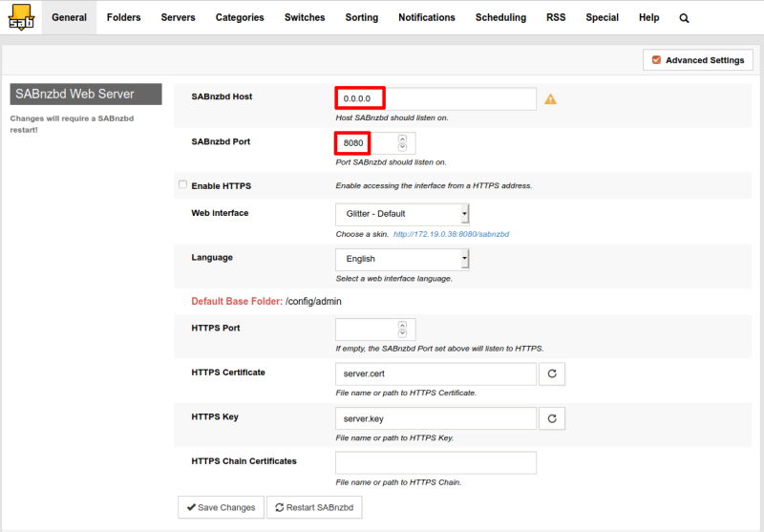Go to the Notifications tab
This screenshot has width=764, height=532.
427,17
